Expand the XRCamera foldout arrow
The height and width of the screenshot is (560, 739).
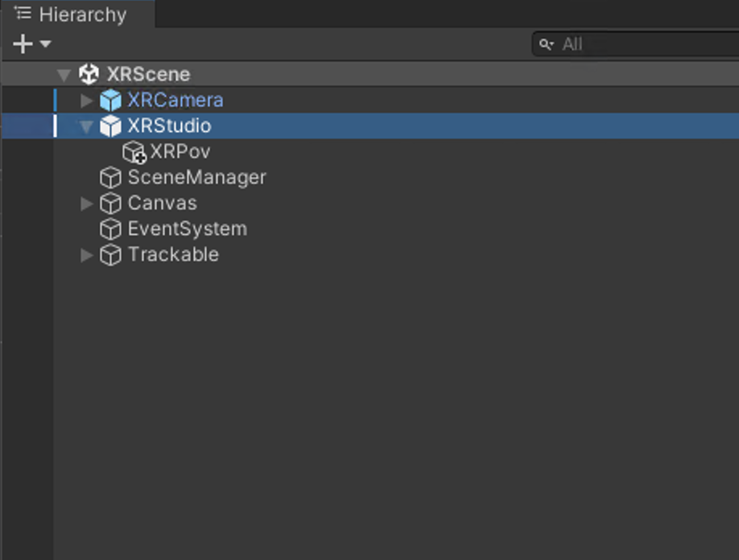click(87, 101)
